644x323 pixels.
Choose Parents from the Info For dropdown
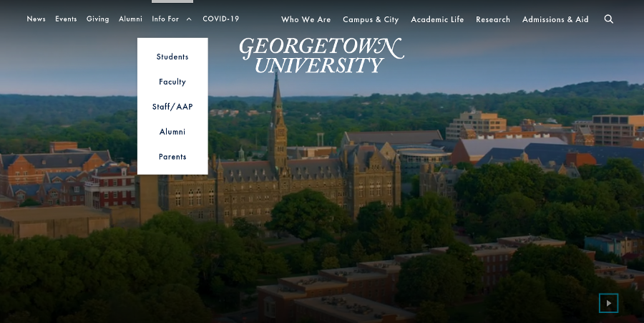coord(172,157)
